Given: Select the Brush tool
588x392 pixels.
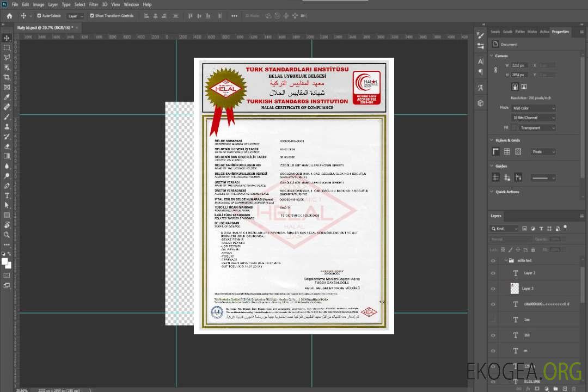Looking at the screenshot, I should [x=7, y=117].
